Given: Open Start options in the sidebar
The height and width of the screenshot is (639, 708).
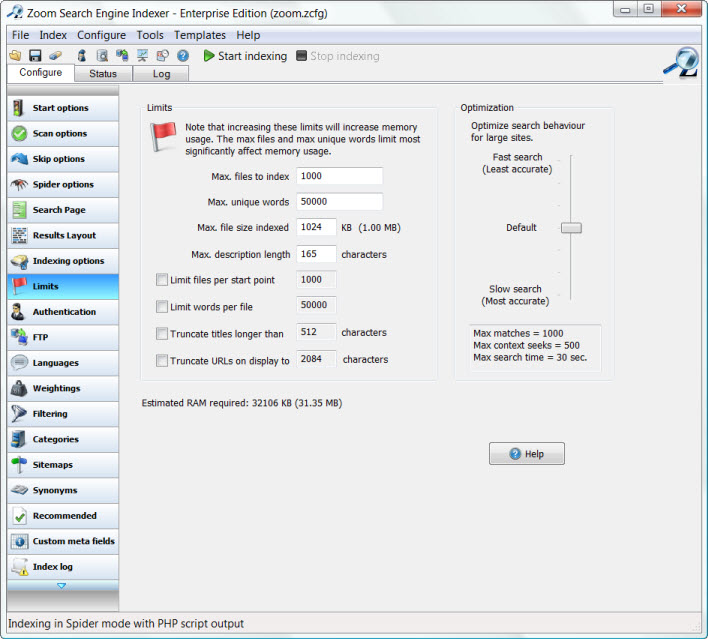Looking at the screenshot, I should 63,108.
